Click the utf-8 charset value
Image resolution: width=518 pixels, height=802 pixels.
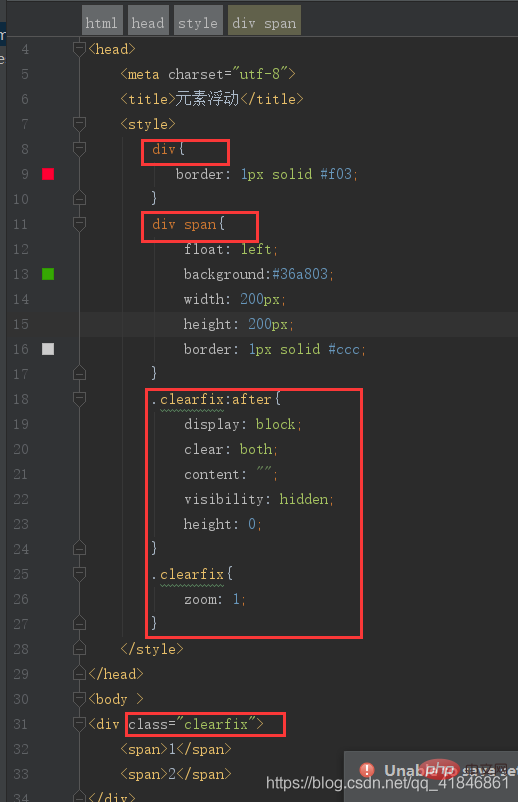pyautogui.click(x=260, y=74)
